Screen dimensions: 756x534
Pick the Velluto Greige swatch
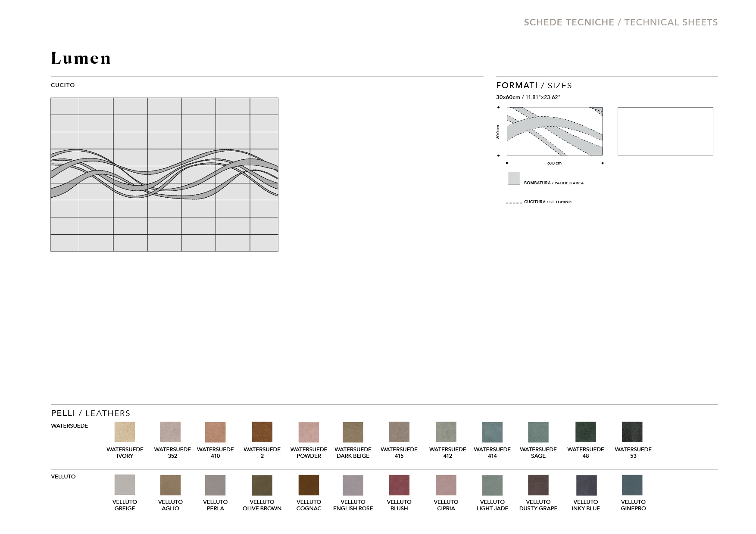[x=125, y=485]
